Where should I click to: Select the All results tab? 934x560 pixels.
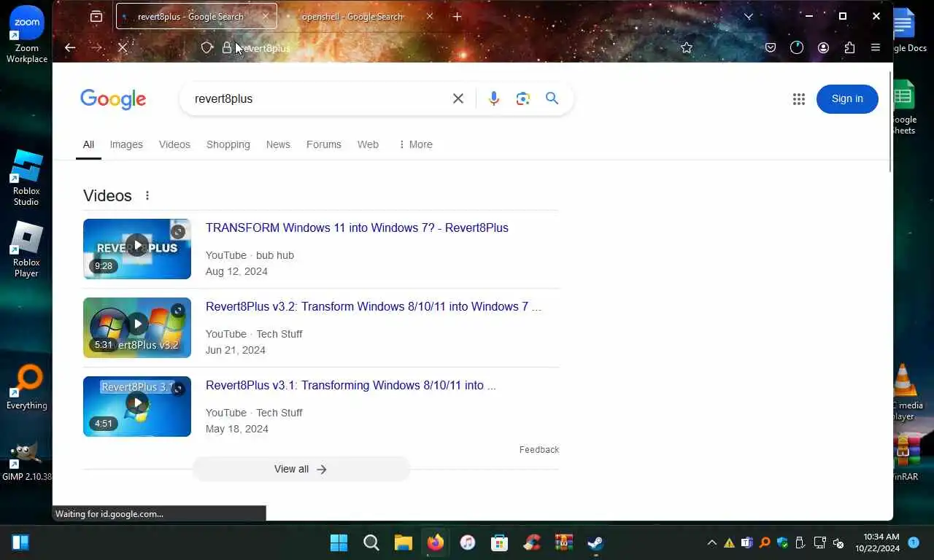click(88, 144)
